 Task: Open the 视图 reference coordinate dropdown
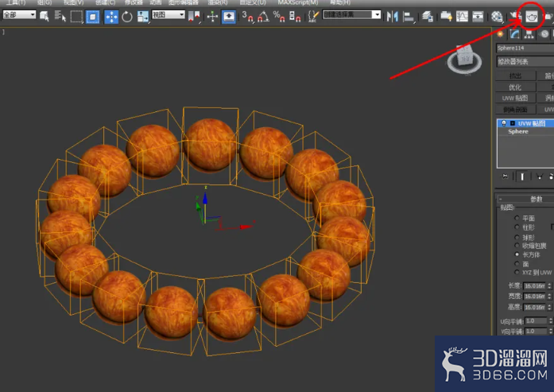click(x=169, y=14)
